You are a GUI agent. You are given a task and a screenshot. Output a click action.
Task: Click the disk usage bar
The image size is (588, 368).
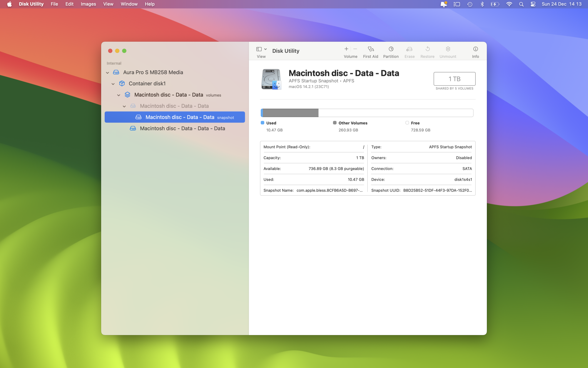[367, 113]
